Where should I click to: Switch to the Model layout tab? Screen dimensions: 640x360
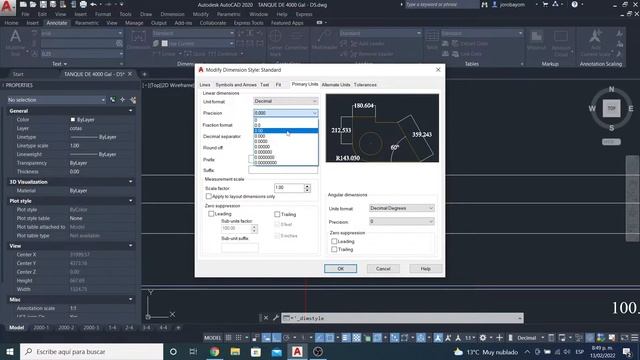tap(17, 327)
